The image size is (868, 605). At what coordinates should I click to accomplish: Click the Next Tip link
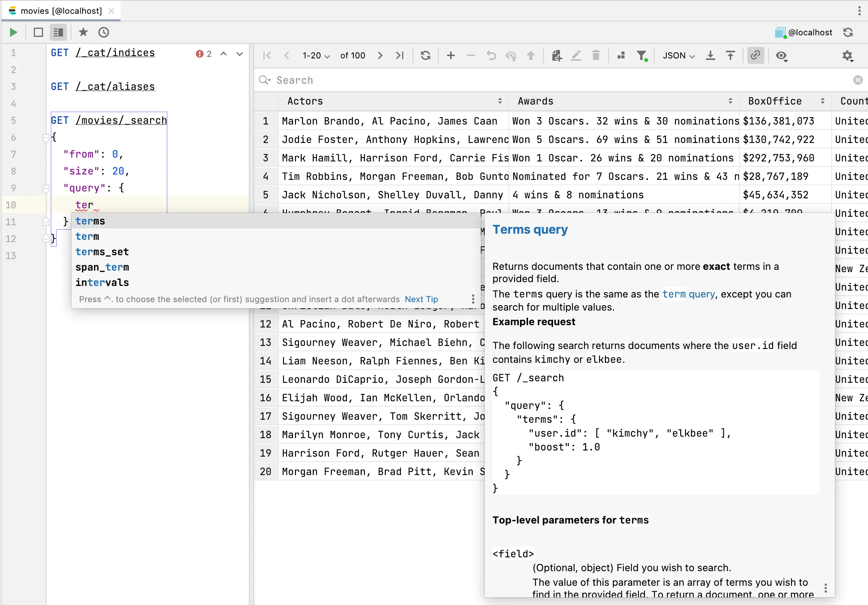tap(421, 299)
